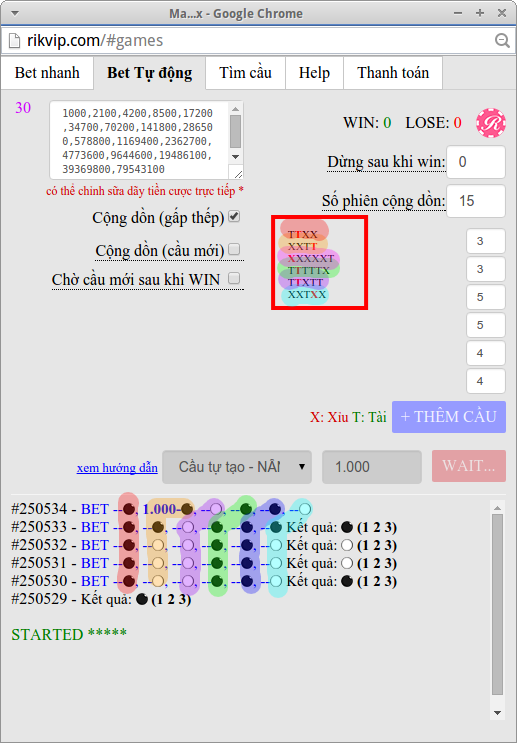Viewport: 517px width, 743px height.
Task: Open the xem hướng dẫn link
Action: click(x=117, y=468)
